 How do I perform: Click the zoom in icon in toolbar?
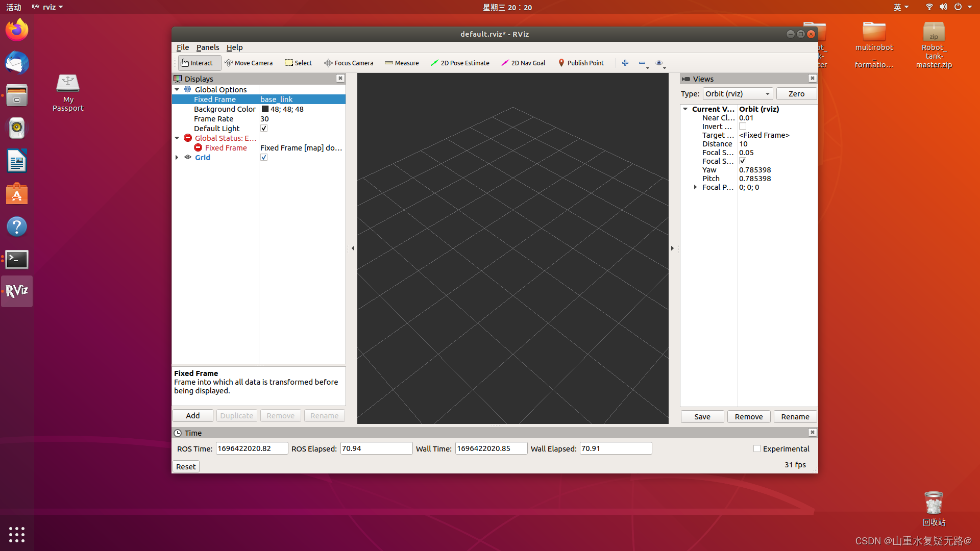coord(625,63)
